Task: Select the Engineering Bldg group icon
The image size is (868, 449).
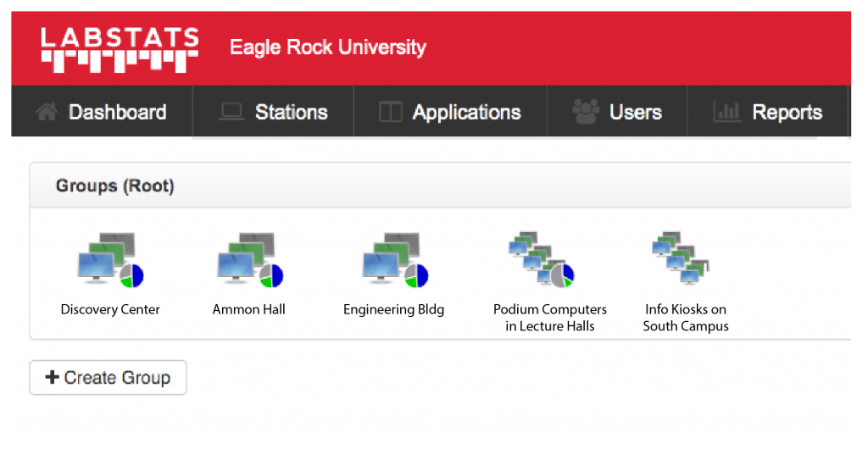Action: click(x=395, y=260)
